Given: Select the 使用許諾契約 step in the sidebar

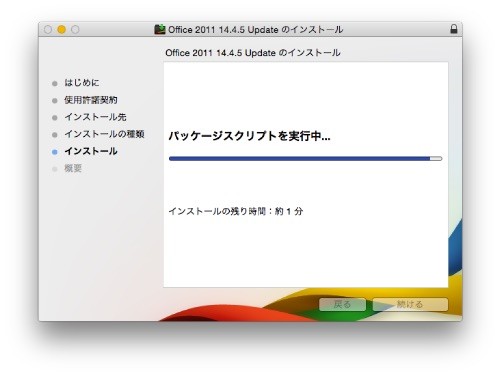Looking at the screenshot, I should [91, 100].
